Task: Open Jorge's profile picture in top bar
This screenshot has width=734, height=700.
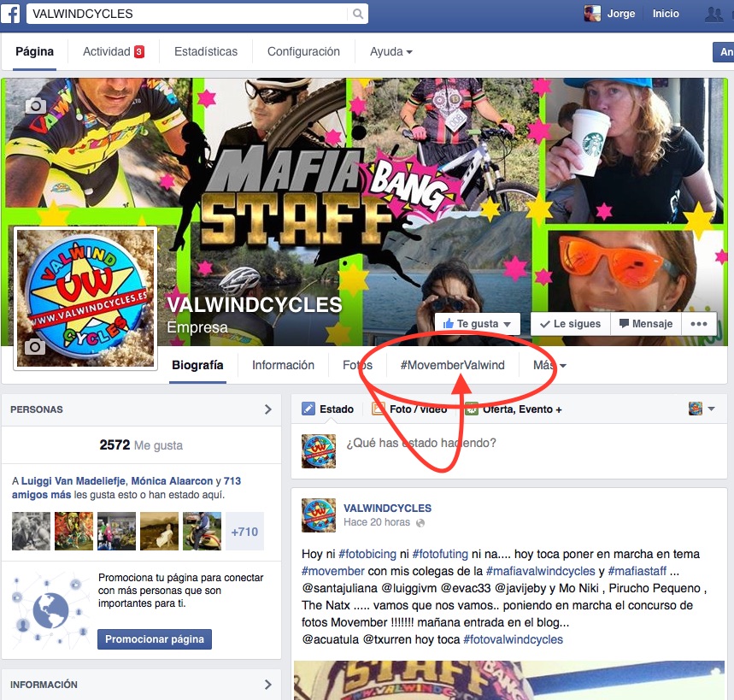Action: 592,14
